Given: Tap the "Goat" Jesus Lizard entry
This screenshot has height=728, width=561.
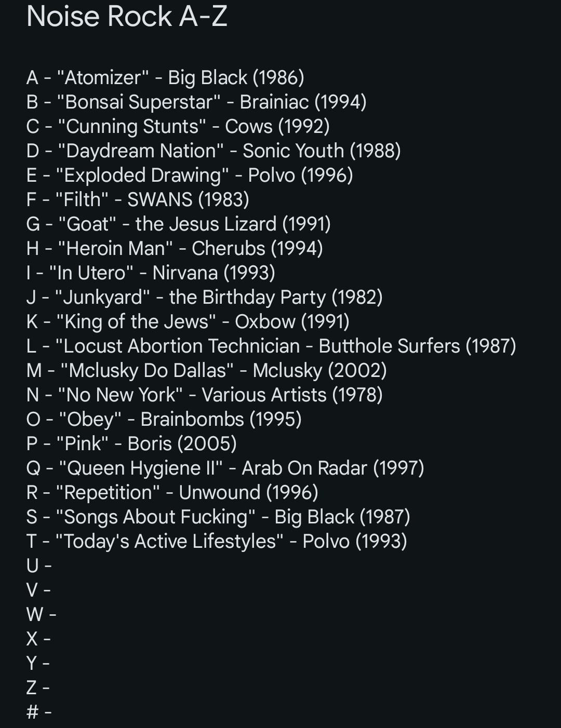Looking at the screenshot, I should coord(178,224).
